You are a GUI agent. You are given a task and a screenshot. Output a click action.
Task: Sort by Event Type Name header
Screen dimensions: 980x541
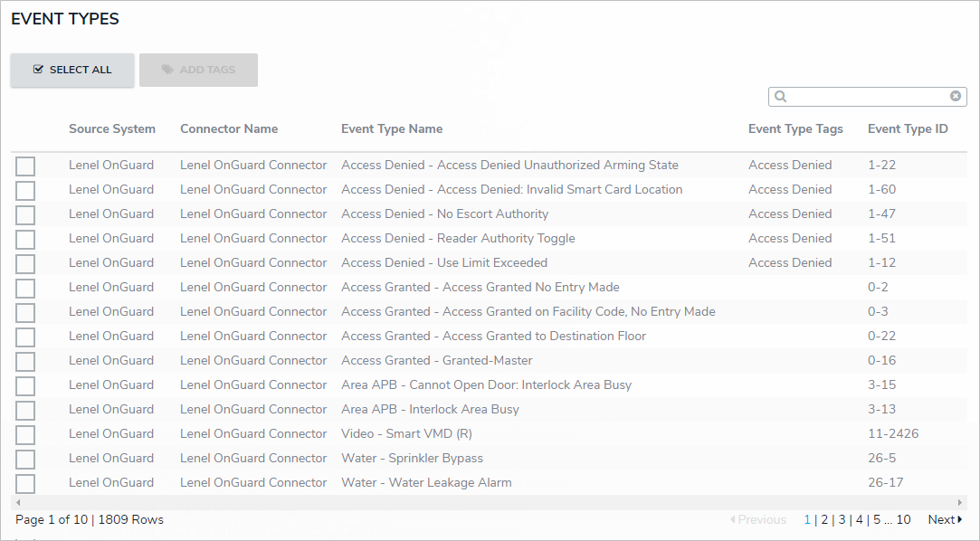click(x=392, y=128)
